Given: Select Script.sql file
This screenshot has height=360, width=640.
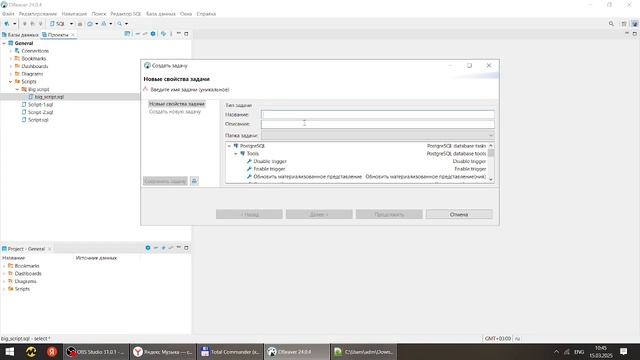Looking at the screenshot, I should [38, 120].
